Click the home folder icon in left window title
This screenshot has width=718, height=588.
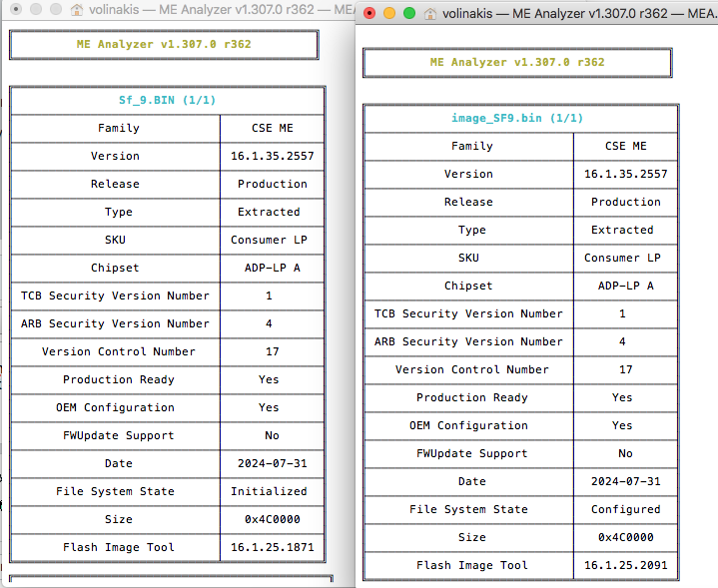pyautogui.click(x=77, y=9)
